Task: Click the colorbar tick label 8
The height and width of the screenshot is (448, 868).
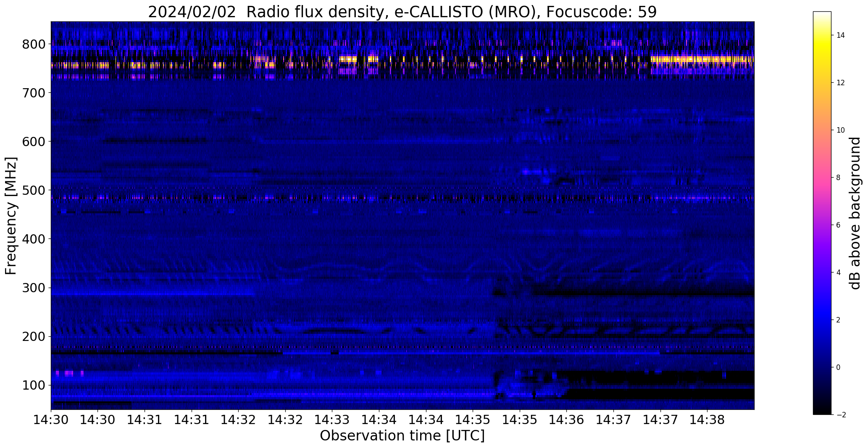Action: click(839, 178)
